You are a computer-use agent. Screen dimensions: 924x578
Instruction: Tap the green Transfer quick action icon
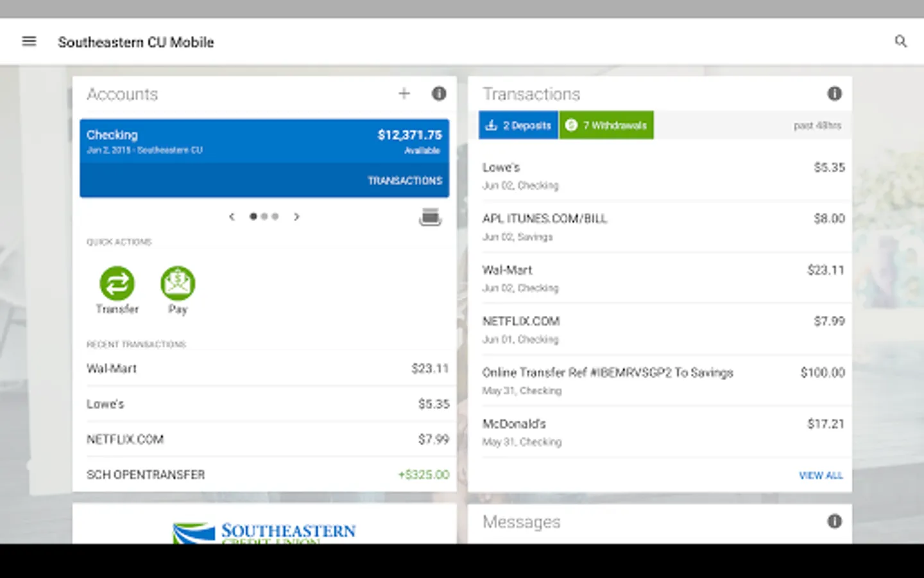(117, 283)
